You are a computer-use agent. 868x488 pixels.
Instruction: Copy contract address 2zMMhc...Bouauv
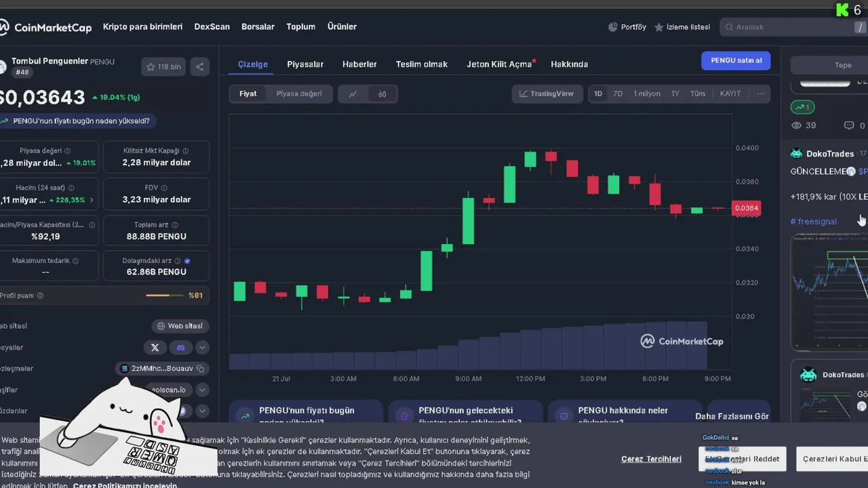pos(201,369)
